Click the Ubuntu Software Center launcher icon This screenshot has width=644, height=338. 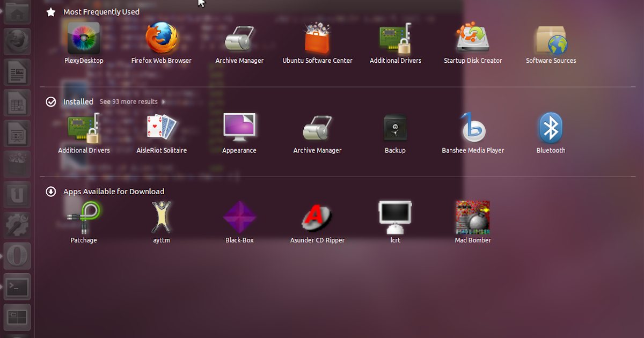click(x=17, y=164)
